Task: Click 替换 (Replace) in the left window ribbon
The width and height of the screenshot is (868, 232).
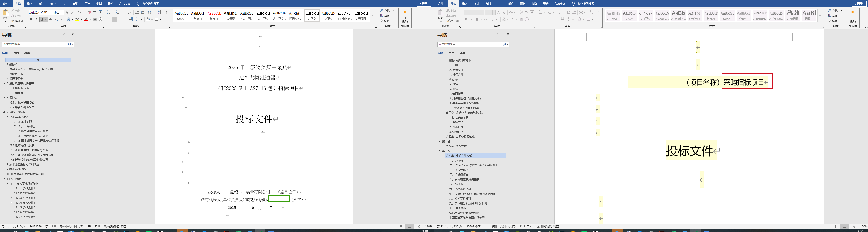Action: (385, 16)
